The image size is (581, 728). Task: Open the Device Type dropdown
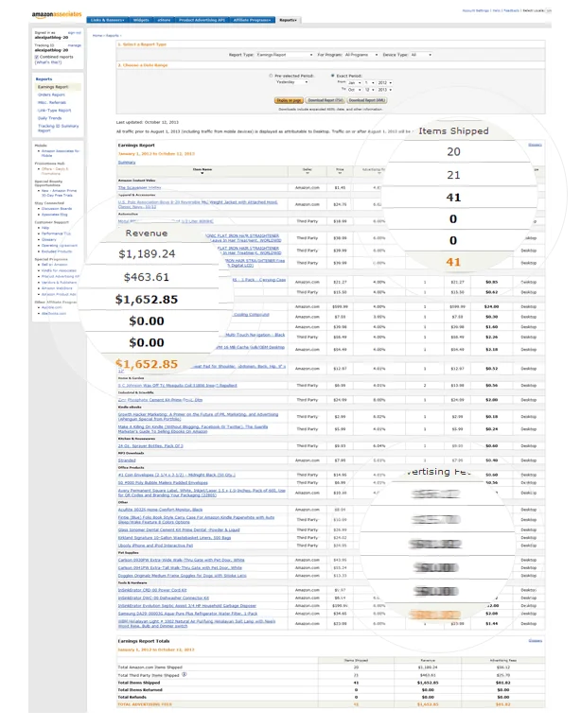click(x=421, y=55)
